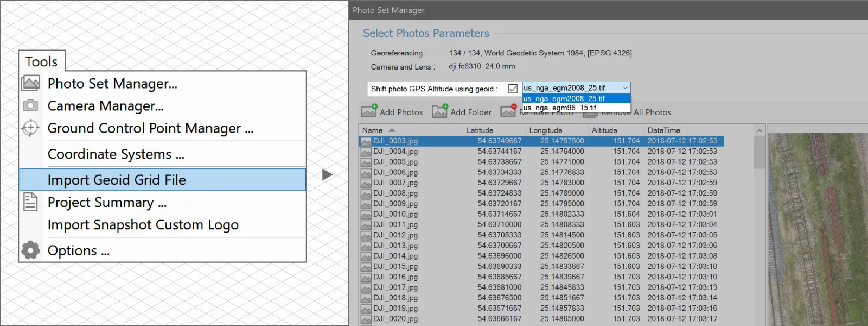
Task: Choose us_nga_egm96_15.tif in dropdown list
Action: point(576,108)
